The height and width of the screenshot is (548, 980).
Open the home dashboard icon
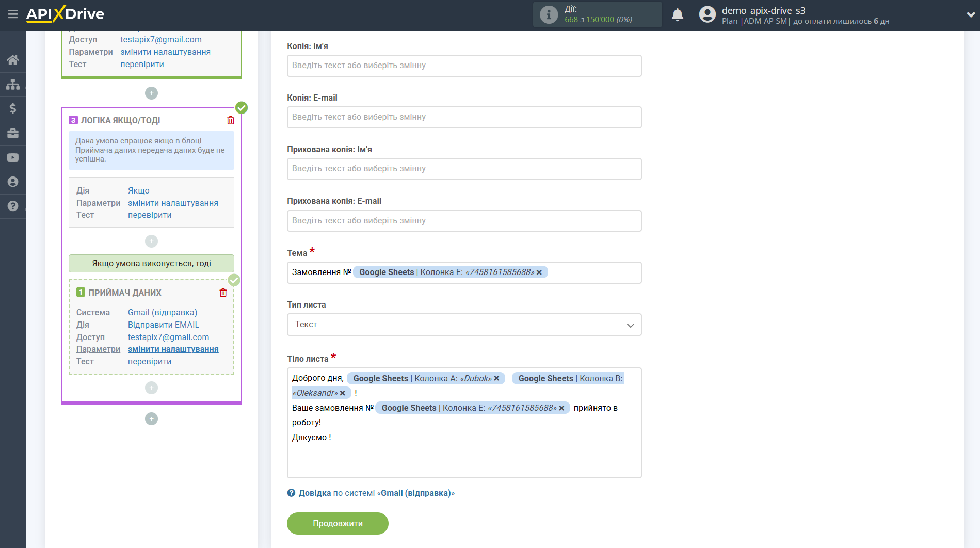point(13,60)
